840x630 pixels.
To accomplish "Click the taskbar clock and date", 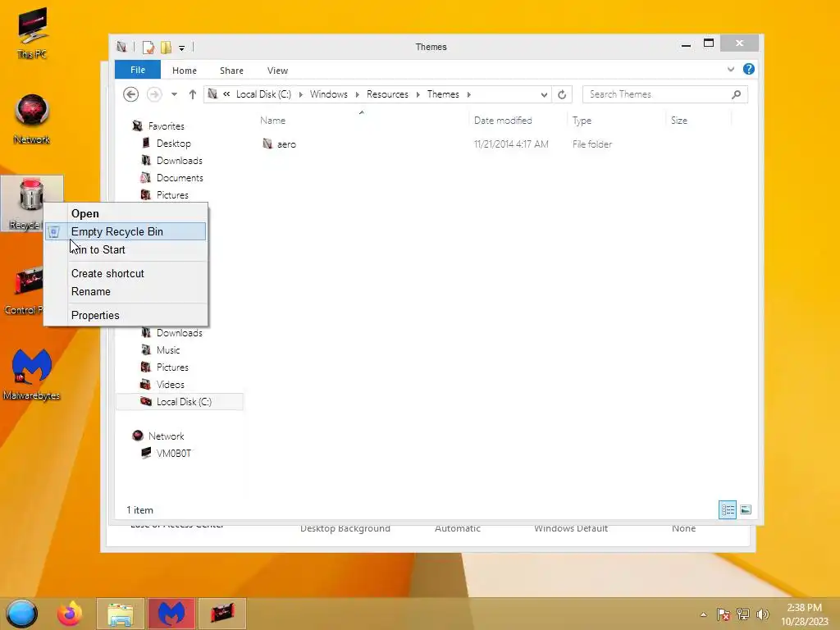I will [x=804, y=614].
